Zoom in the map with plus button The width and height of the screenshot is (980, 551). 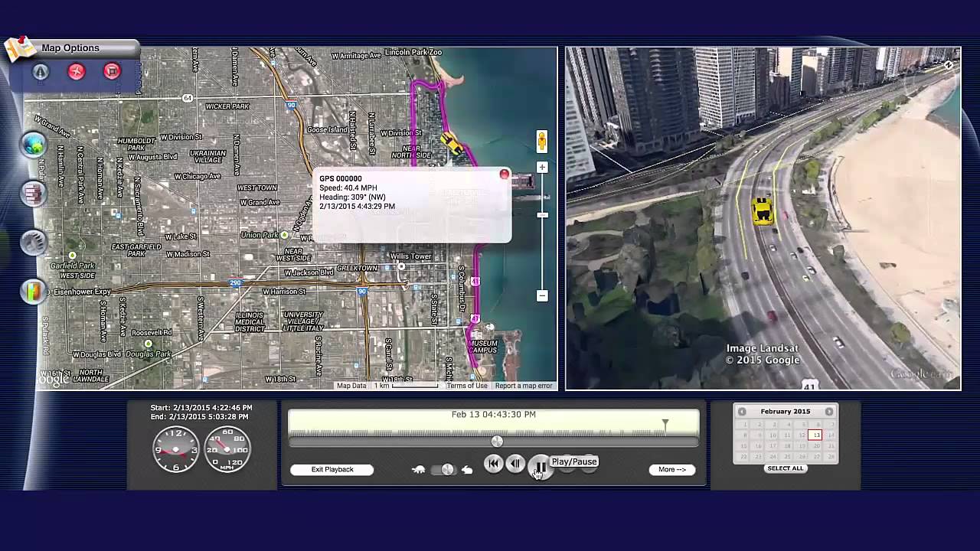click(x=542, y=167)
